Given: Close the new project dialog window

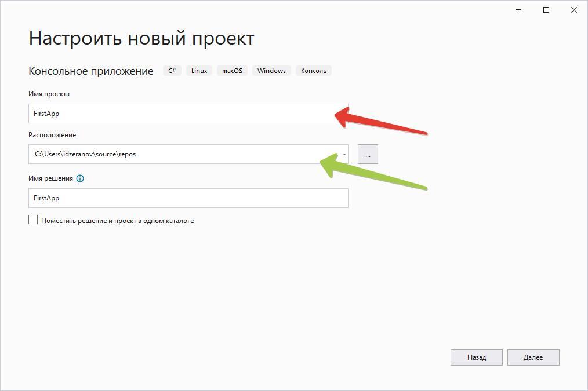Looking at the screenshot, I should tap(574, 10).
